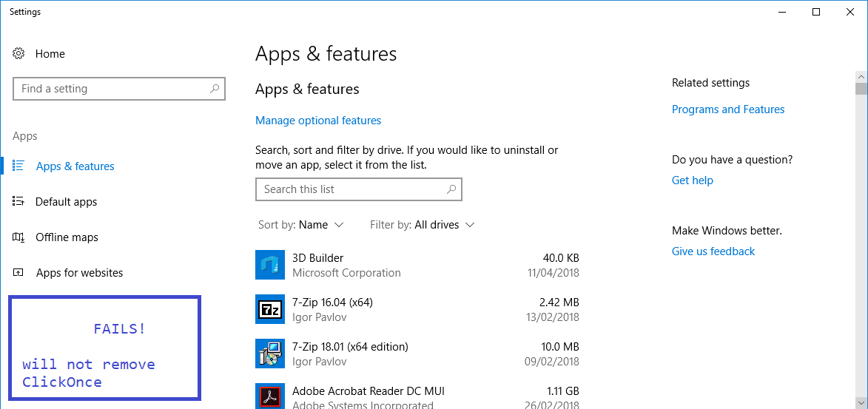868x409 pixels.
Task: Go to Apps for websites section
Action: (80, 273)
